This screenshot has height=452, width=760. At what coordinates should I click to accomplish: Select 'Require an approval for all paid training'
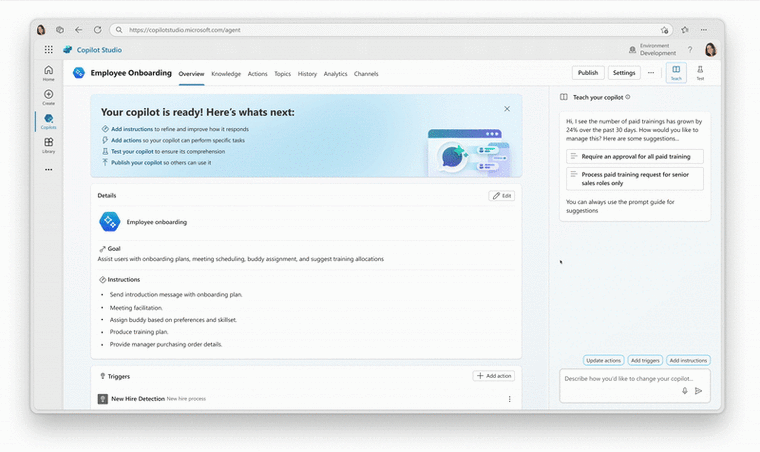[x=634, y=157]
